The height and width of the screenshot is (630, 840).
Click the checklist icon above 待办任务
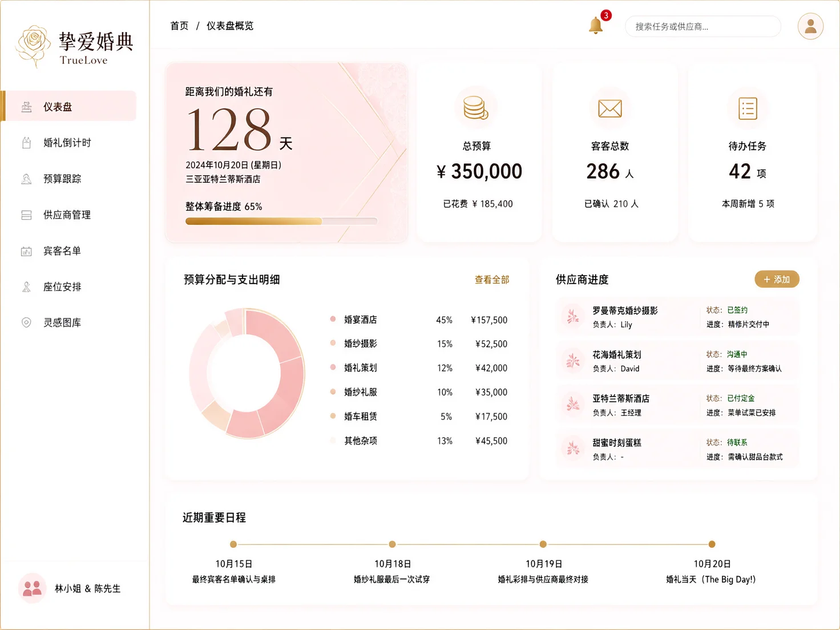[x=748, y=108]
